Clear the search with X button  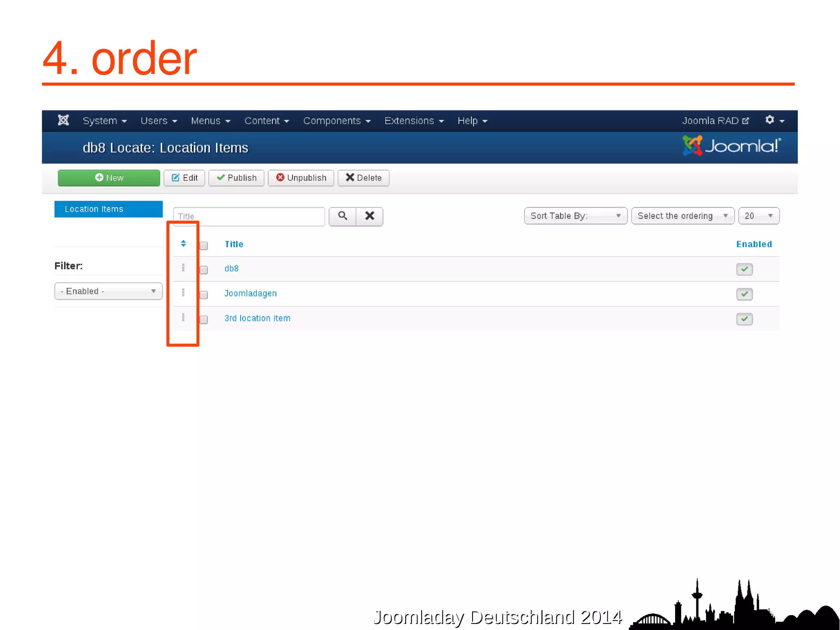click(370, 216)
